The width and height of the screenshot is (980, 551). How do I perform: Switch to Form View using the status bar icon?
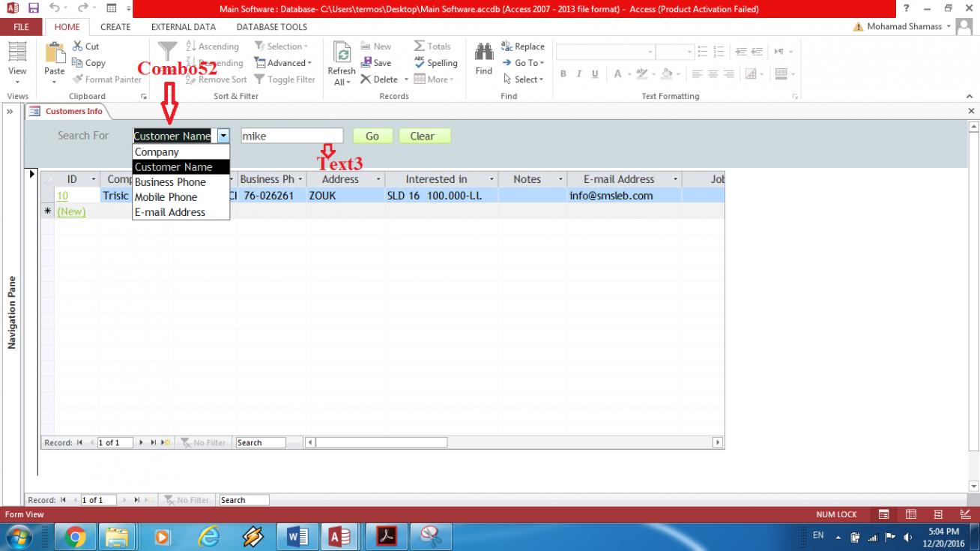click(884, 514)
